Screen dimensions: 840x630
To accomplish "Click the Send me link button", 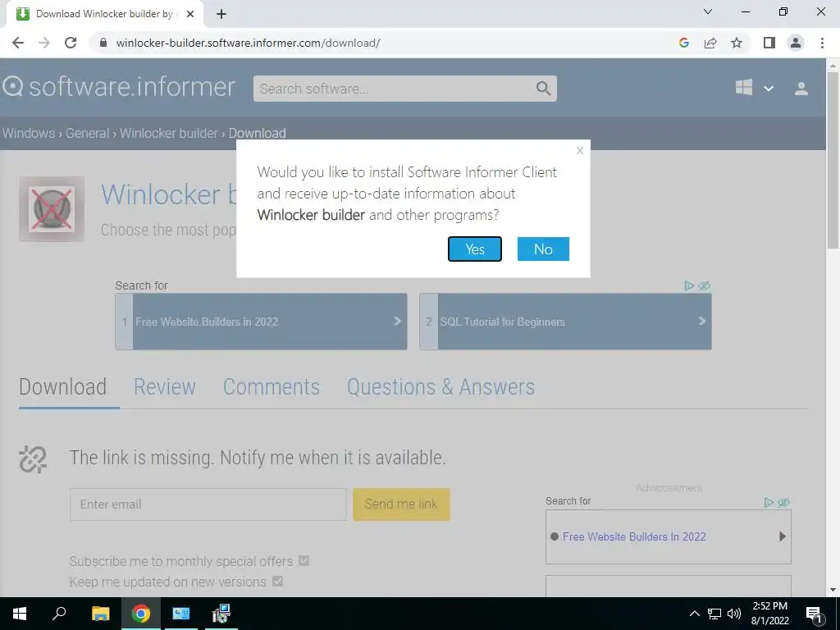I will coord(401,504).
